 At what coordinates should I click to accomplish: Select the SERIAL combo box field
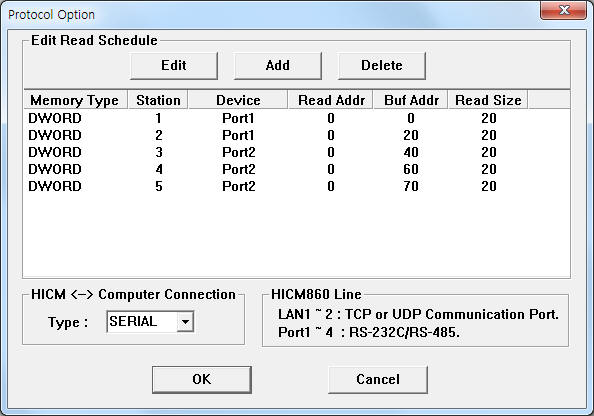pos(150,322)
